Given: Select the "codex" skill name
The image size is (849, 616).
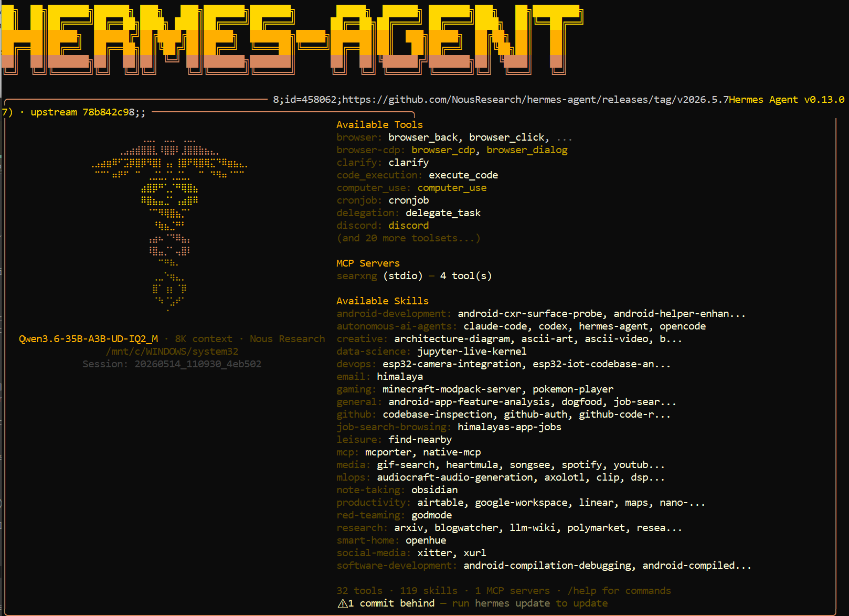Looking at the screenshot, I should [553, 326].
